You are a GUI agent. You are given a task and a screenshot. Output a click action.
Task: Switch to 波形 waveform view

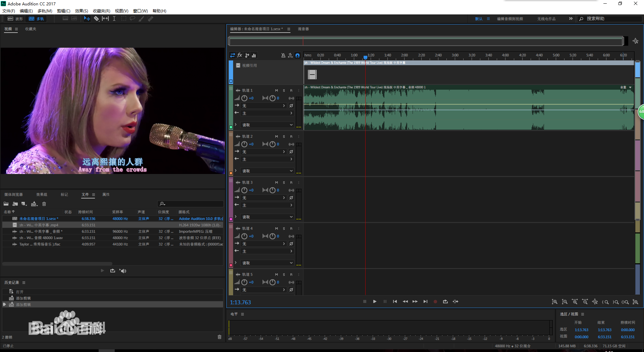(15, 19)
